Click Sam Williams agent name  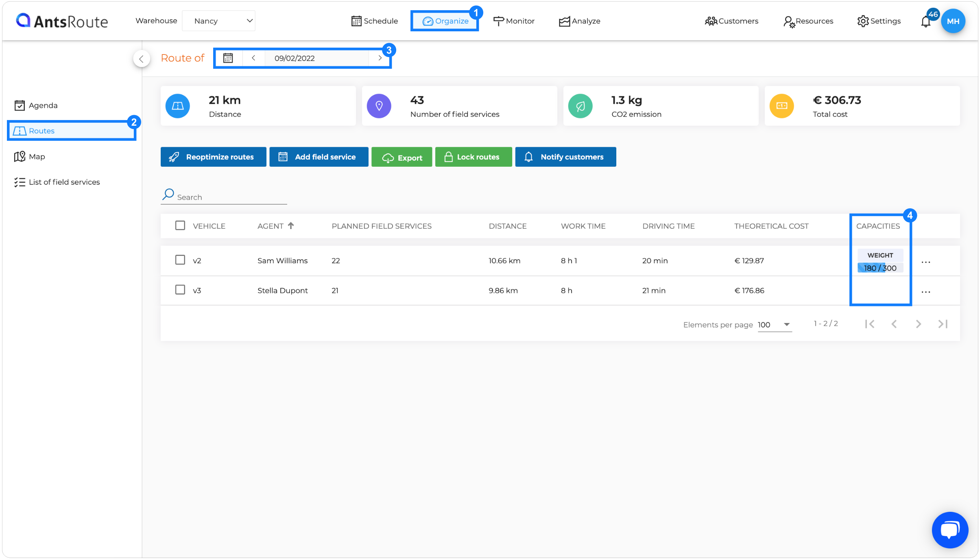coord(282,260)
